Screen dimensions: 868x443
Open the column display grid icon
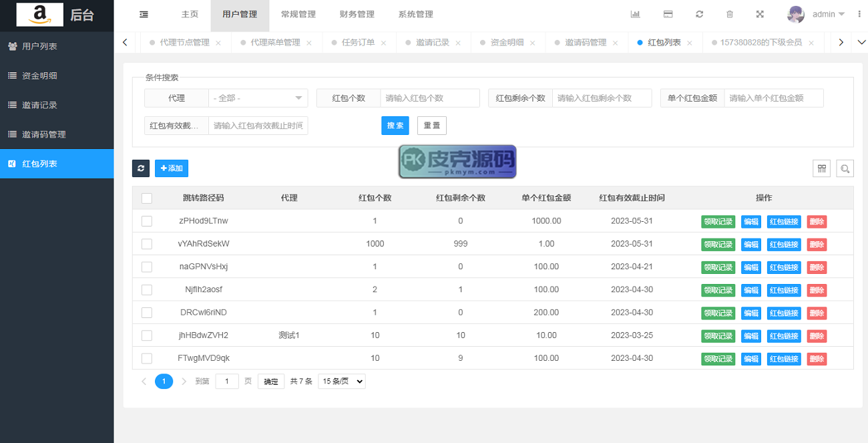[821, 168]
